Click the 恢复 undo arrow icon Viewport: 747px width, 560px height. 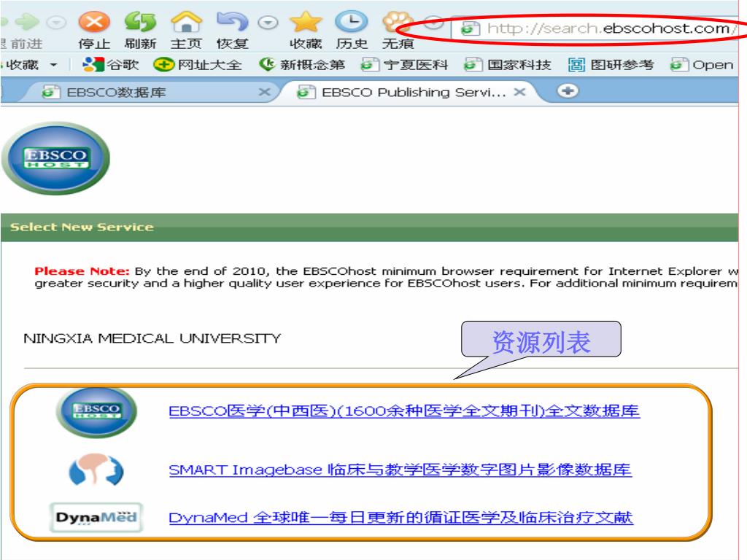pyautogui.click(x=232, y=22)
